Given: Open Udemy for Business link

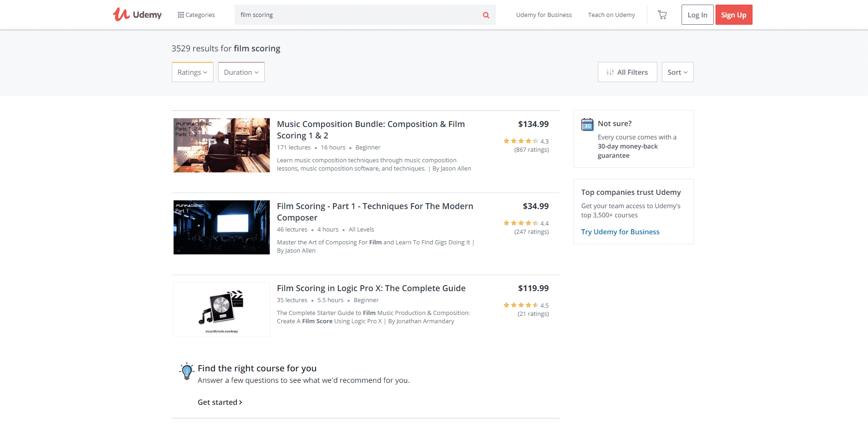Looking at the screenshot, I should (x=544, y=15).
